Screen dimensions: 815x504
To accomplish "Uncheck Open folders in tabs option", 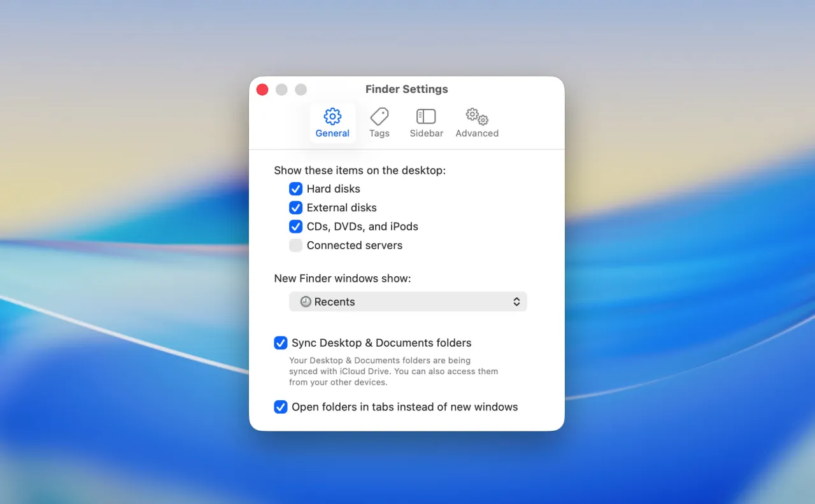I will pyautogui.click(x=281, y=407).
